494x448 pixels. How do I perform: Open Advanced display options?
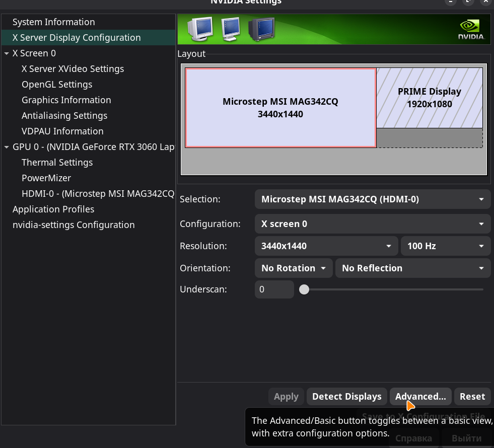(x=420, y=396)
